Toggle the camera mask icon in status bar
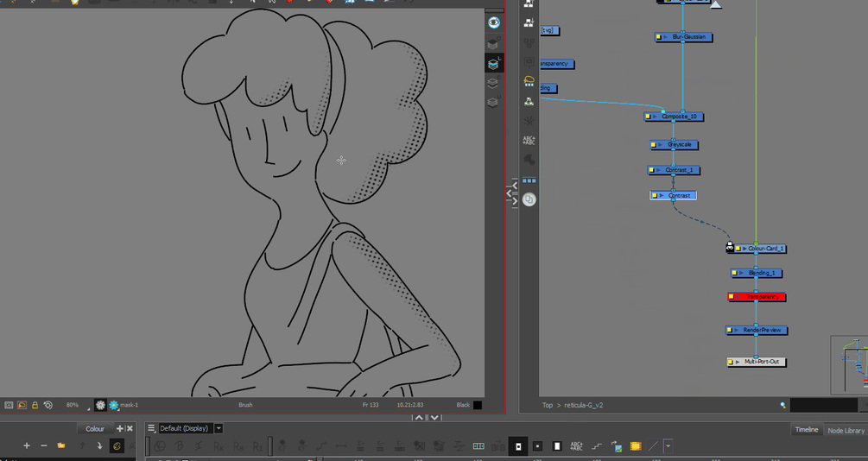The width and height of the screenshot is (868, 461). pos(22,405)
